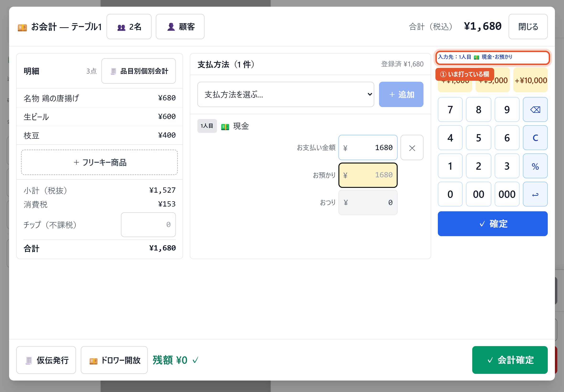Add a フリーキー商品 item

[99, 162]
